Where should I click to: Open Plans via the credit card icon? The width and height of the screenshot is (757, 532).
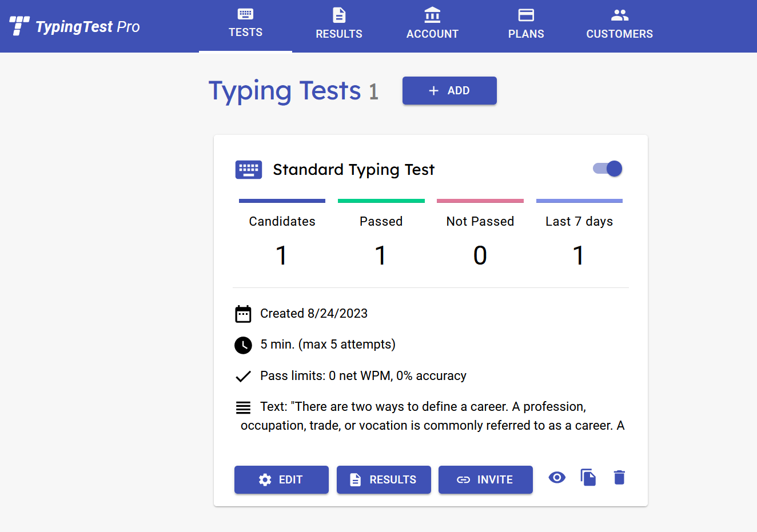click(x=526, y=15)
